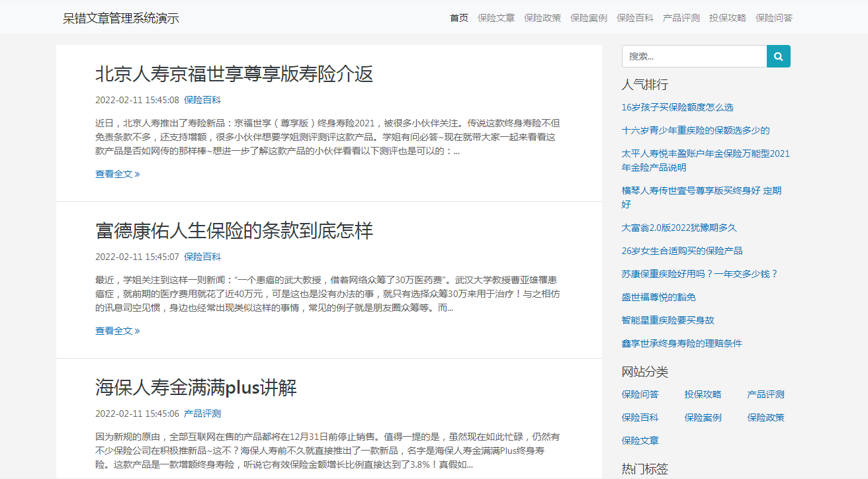The image size is (868, 479).
Task: Select 保险百科 in 网站分类 sidebar
Action: point(640,417)
